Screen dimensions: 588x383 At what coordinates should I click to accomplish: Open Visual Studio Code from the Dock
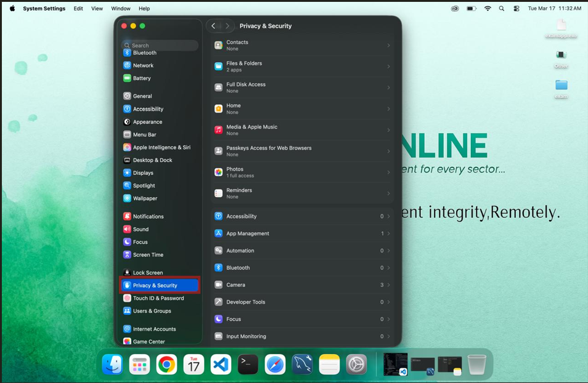[x=221, y=365]
